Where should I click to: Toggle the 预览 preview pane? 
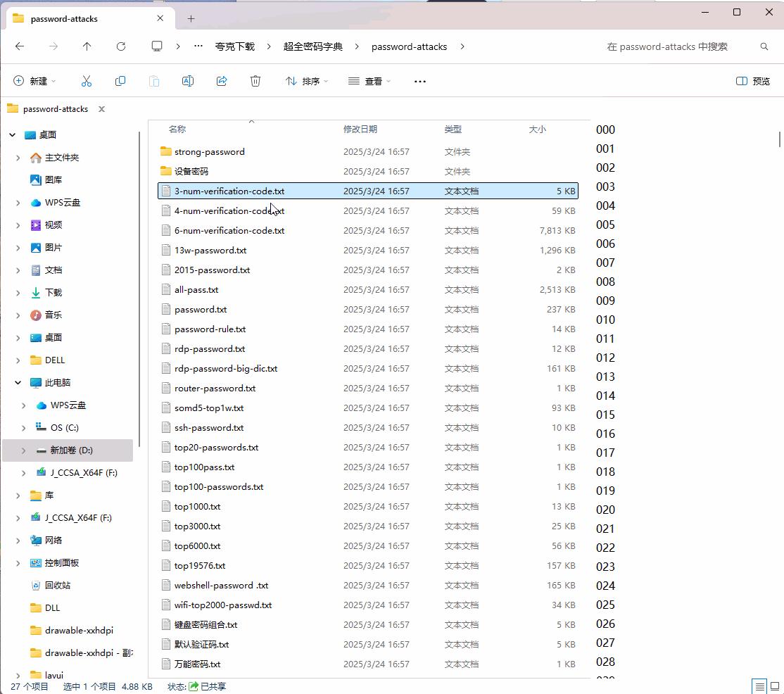[752, 81]
